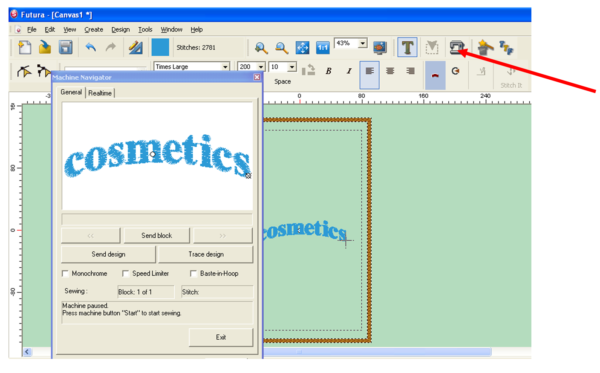Image resolution: width=600 pixels, height=373 pixels.
Task: Select the node edit arrow tool
Action: [43, 71]
